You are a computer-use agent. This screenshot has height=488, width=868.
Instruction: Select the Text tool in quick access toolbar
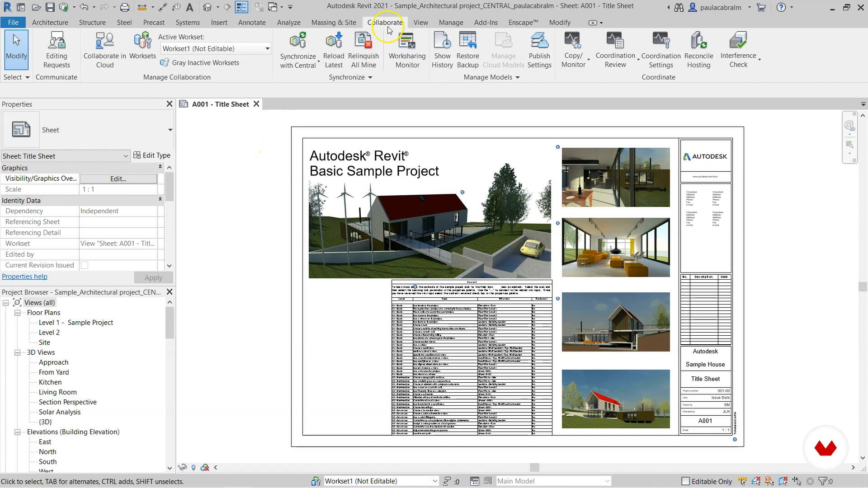tap(190, 7)
